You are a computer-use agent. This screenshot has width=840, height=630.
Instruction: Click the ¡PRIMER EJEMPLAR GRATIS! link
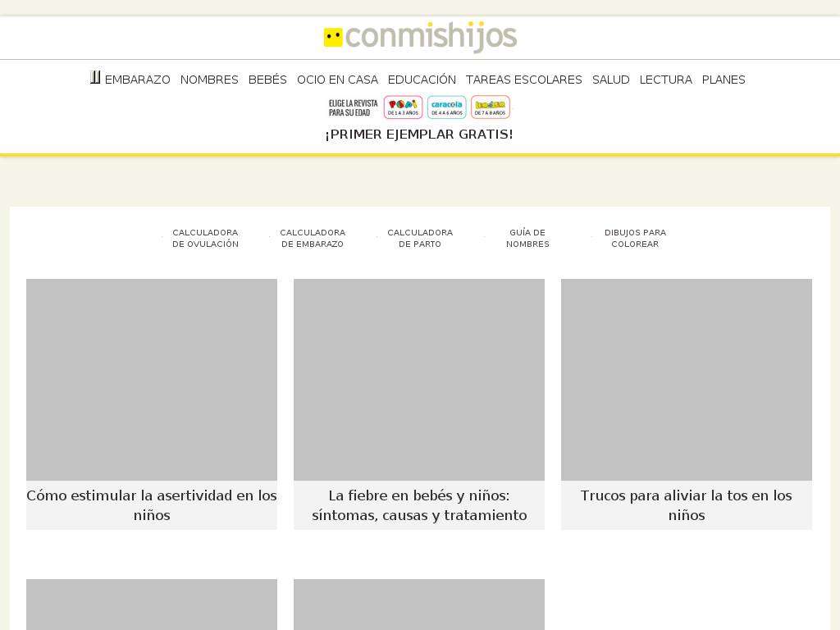[x=419, y=135]
